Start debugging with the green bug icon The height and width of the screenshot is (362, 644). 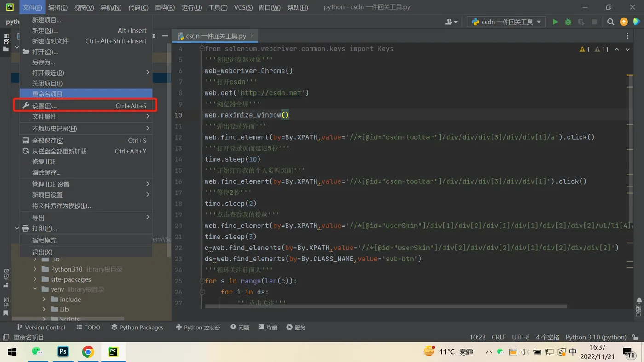tap(568, 22)
